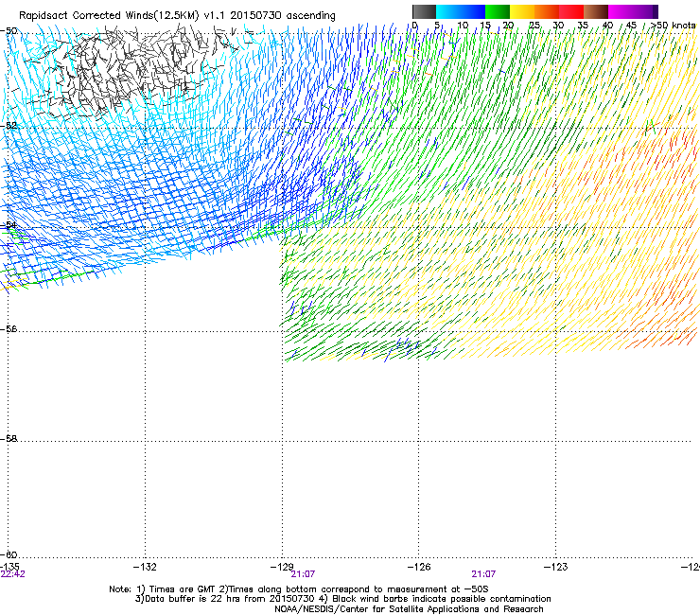Click the yellow 20-25 knots legend segment
The image size is (700, 615).
click(522, 11)
